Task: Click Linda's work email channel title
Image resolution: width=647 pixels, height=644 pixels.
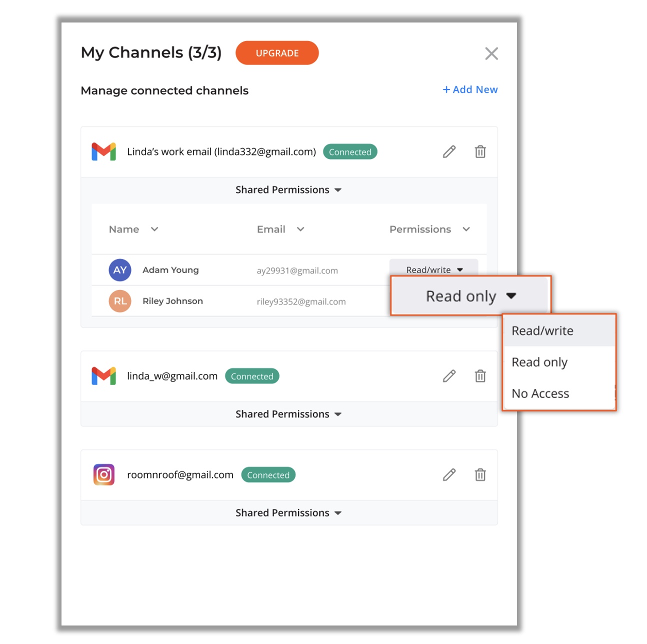Action: (x=221, y=151)
